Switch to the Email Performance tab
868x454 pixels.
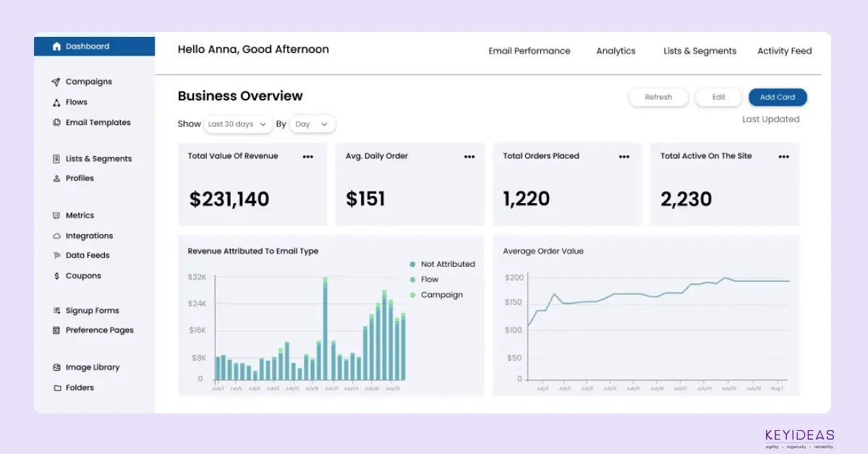529,51
